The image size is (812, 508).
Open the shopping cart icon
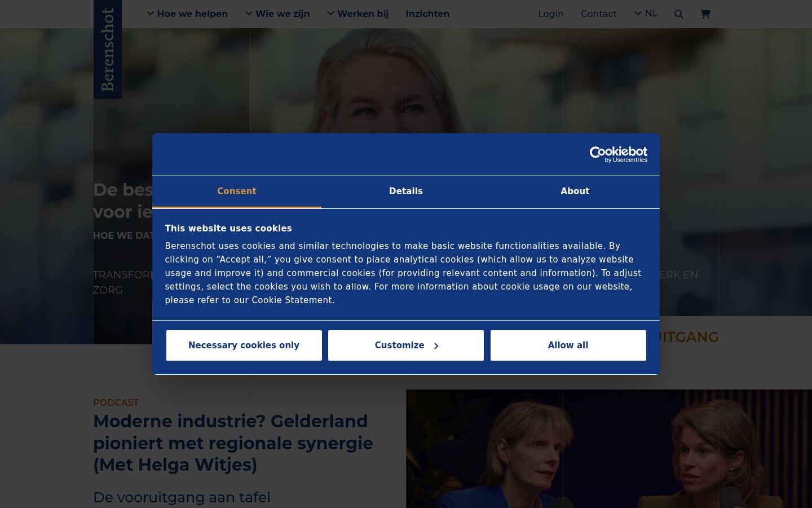pyautogui.click(x=705, y=14)
